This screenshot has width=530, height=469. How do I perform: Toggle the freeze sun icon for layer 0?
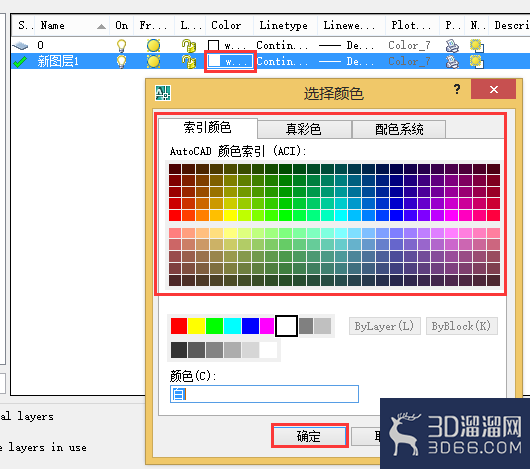click(153, 45)
